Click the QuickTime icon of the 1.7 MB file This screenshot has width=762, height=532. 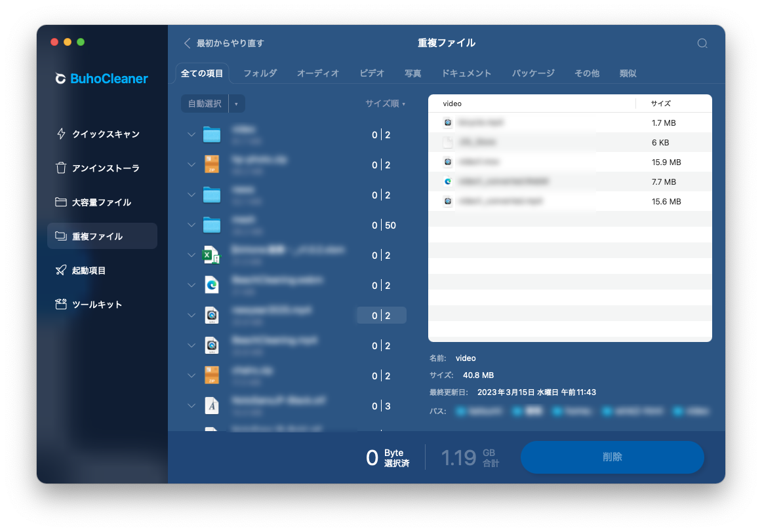446,123
